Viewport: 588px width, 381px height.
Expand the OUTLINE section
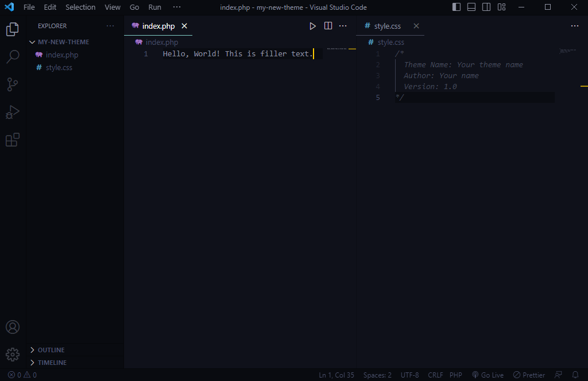[x=75, y=350]
